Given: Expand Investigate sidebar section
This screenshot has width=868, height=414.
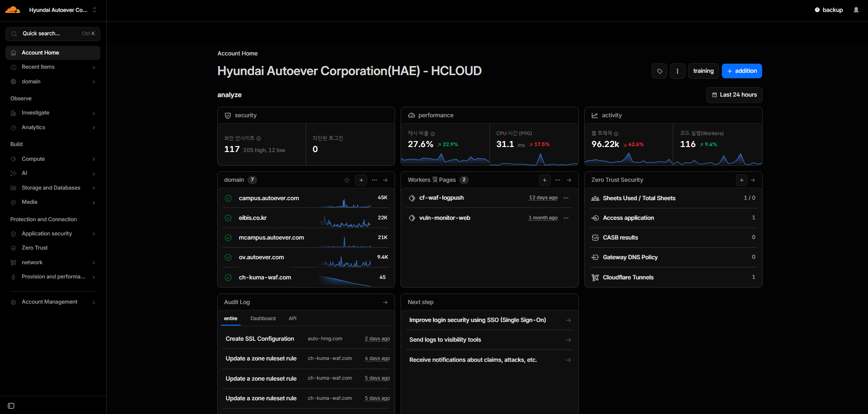Looking at the screenshot, I should 53,113.
